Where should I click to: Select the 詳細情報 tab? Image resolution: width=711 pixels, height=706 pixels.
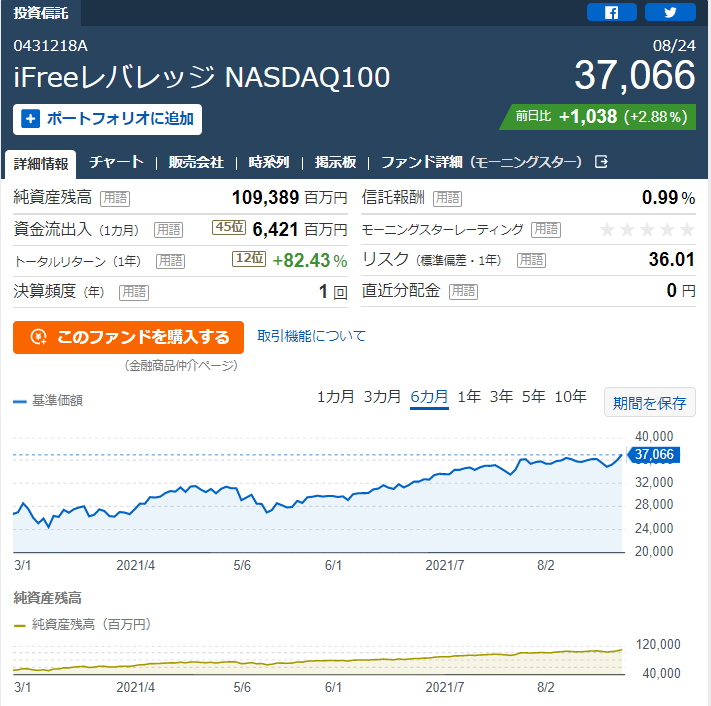[x=41, y=163]
